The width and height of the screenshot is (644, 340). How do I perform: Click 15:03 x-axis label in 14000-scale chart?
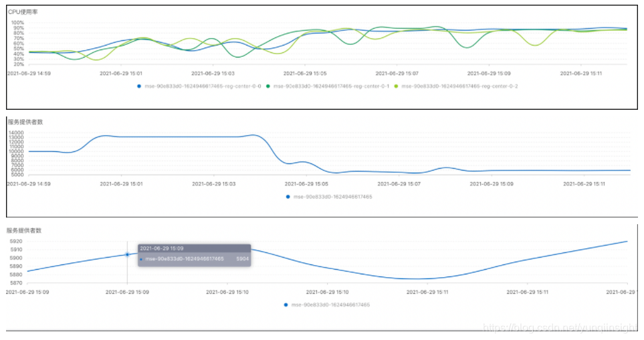coord(213,184)
